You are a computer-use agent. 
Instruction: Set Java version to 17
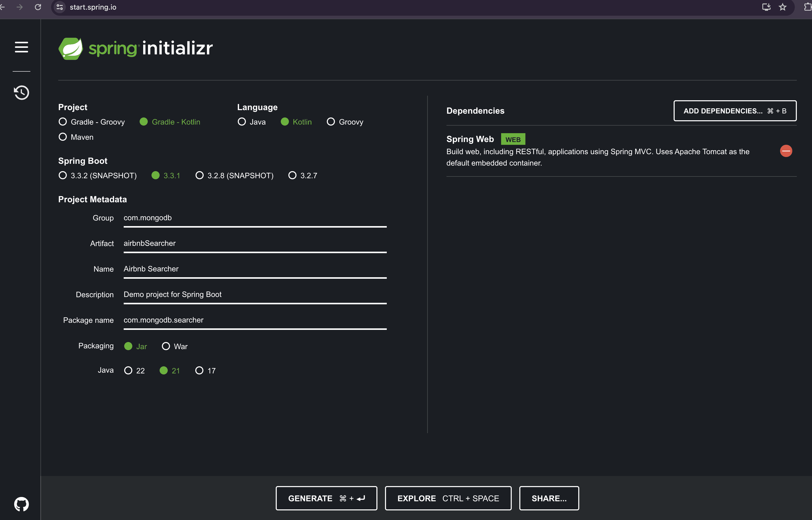[x=205, y=371]
